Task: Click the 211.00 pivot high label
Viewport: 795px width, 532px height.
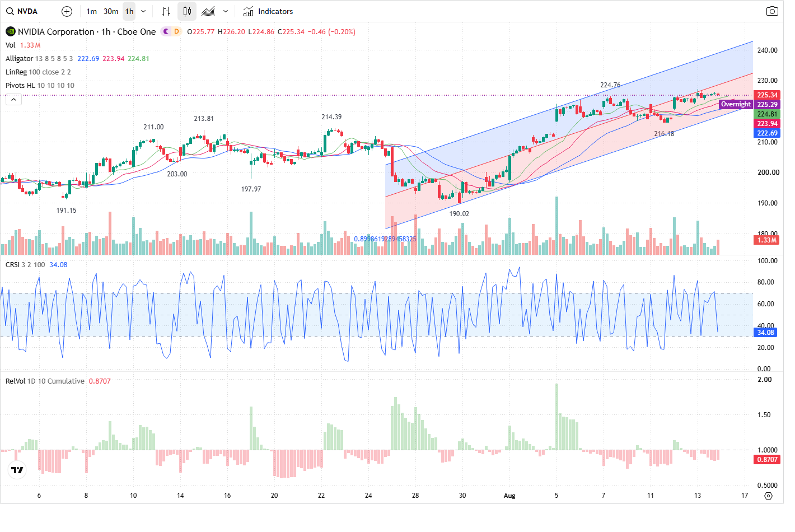Action: click(x=153, y=127)
